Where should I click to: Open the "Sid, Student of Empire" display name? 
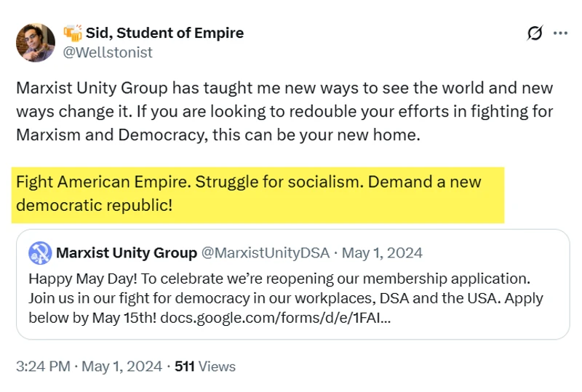(164, 33)
